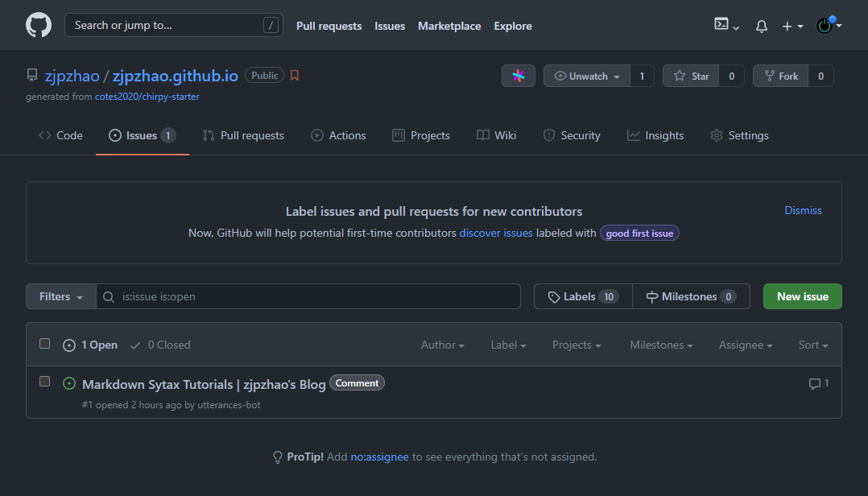The image size is (868, 496).
Task: Expand the Assignee filter dropdown
Action: coord(745,345)
